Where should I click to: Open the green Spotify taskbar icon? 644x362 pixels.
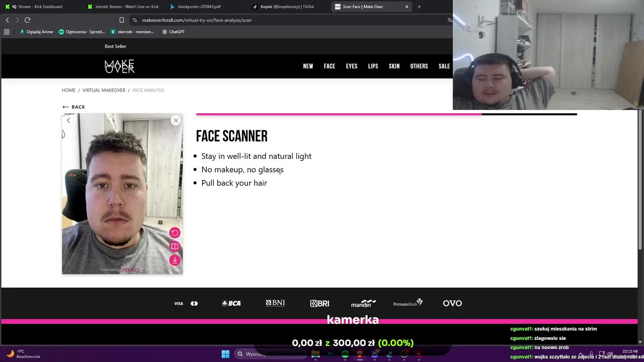tap(345, 354)
